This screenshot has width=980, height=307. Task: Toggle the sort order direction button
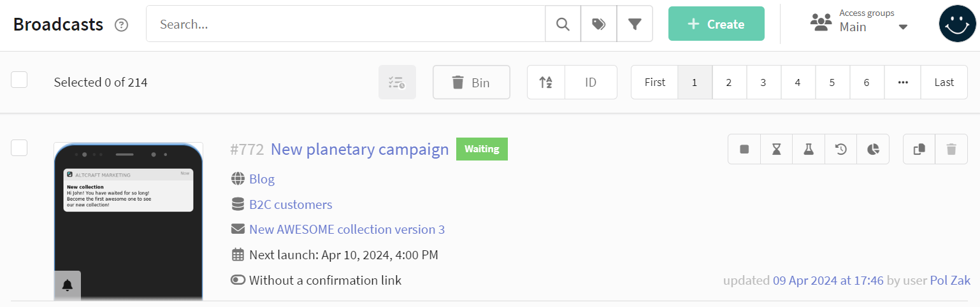[546, 82]
